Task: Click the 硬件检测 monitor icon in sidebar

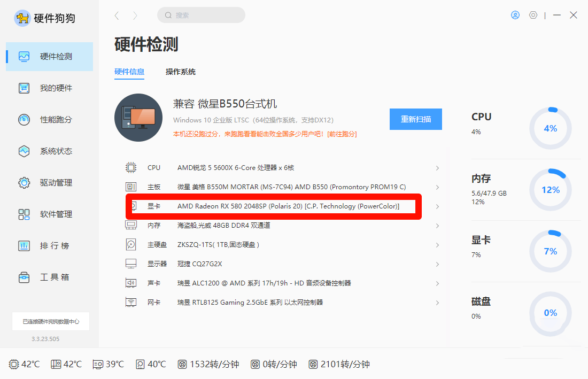Action: pyautogui.click(x=24, y=57)
